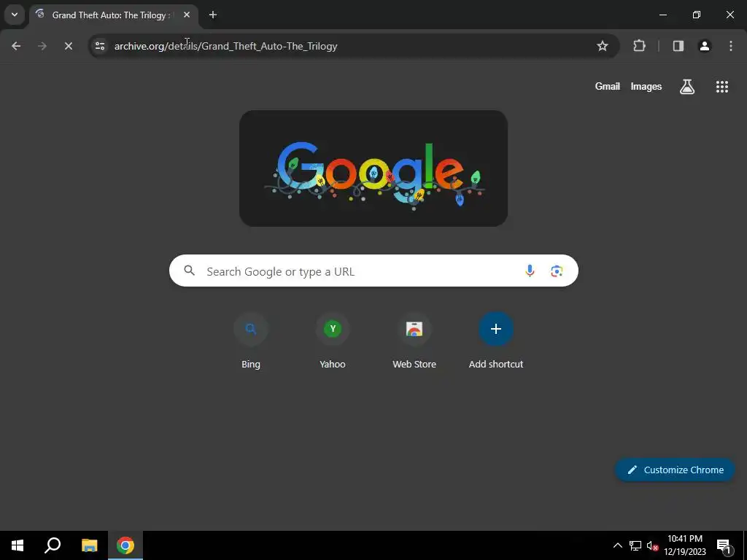Open Search Labs flask icon
Viewport: 747px width, 560px height.
(x=687, y=86)
